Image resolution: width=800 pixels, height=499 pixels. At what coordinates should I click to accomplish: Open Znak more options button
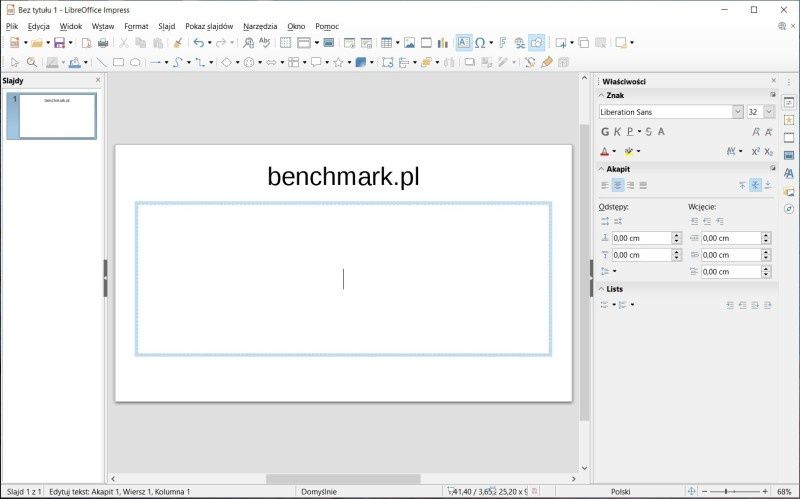pos(772,95)
